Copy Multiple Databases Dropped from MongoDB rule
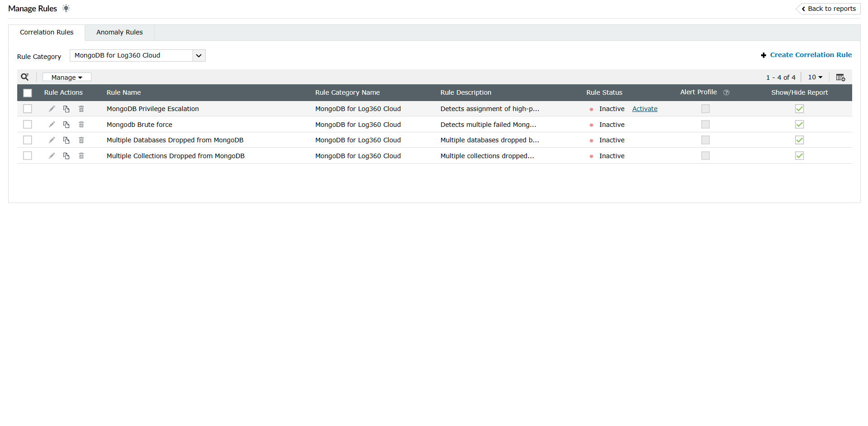 [66, 140]
